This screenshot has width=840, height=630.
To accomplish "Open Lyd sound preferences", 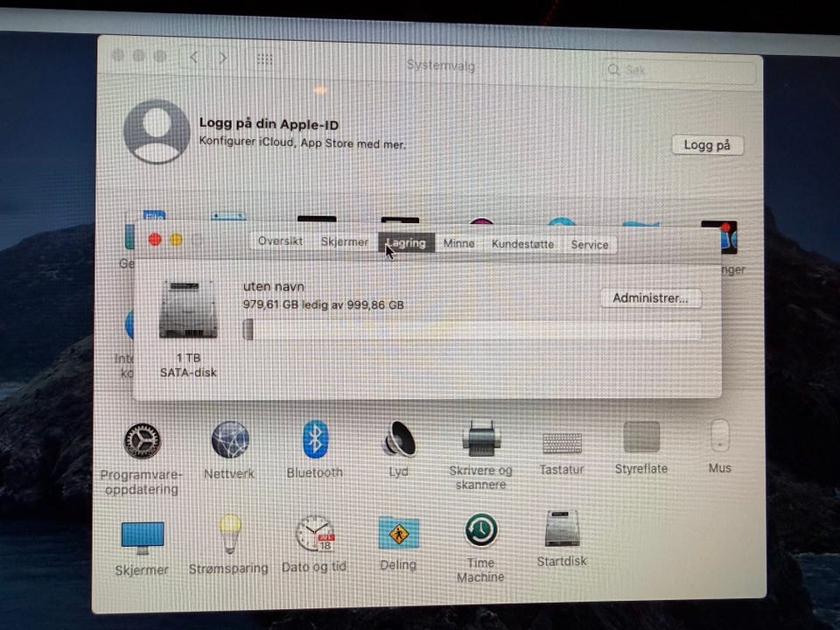I will click(399, 438).
